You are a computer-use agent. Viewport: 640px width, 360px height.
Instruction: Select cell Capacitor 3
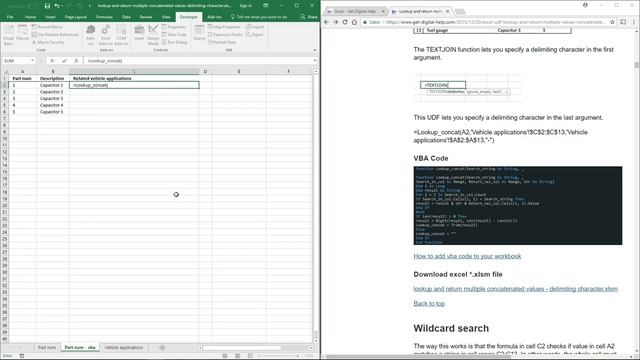pyautogui.click(x=52, y=98)
